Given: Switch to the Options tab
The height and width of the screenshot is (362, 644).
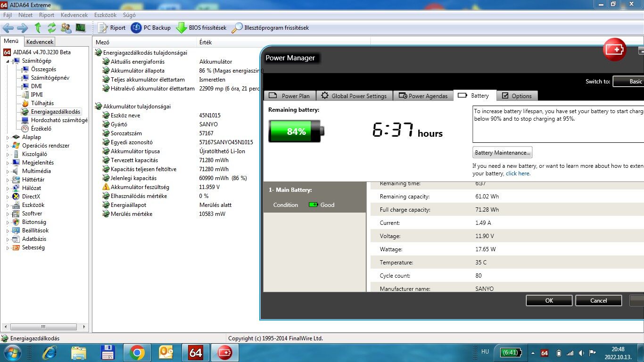Looking at the screenshot, I should pos(517,96).
